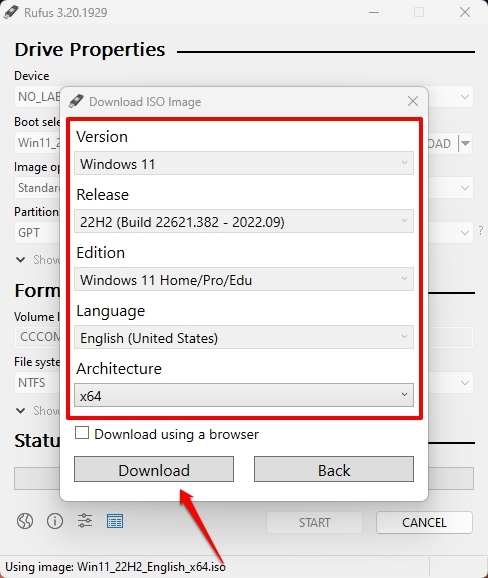The height and width of the screenshot is (578, 488).
Task: Open application settings sliders icon
Action: (x=85, y=521)
